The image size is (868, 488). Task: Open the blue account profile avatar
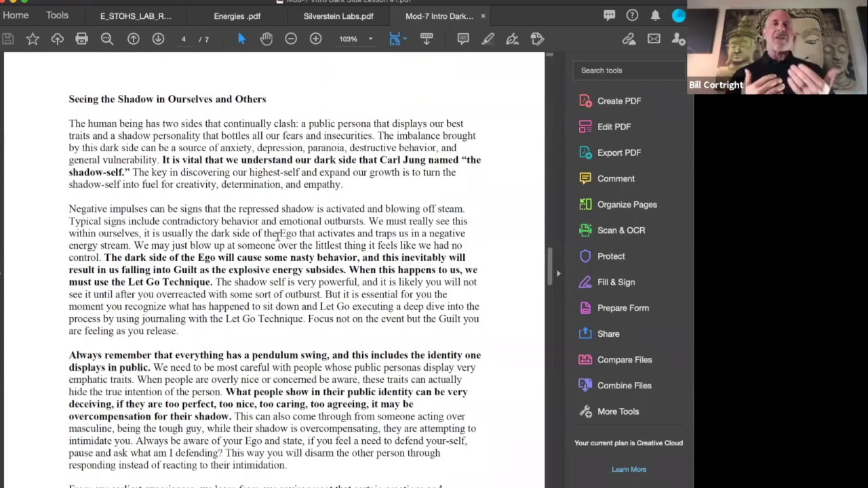[x=679, y=16]
